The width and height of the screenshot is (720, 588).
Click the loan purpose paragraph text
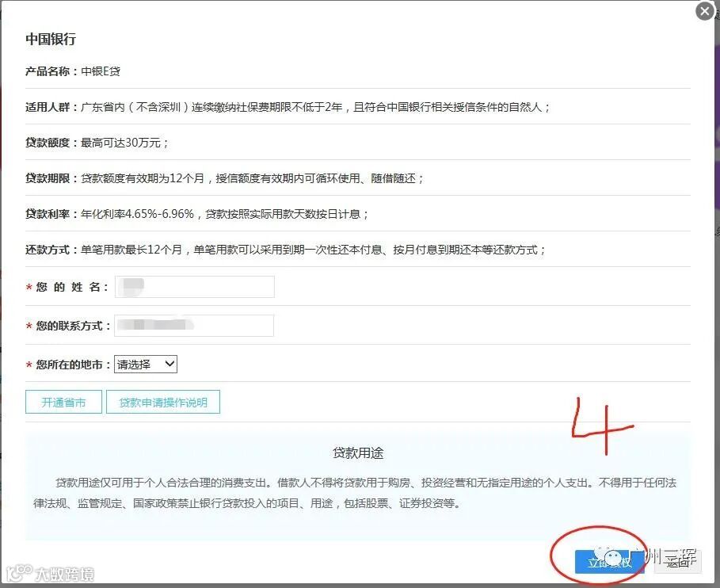[x=355, y=493]
